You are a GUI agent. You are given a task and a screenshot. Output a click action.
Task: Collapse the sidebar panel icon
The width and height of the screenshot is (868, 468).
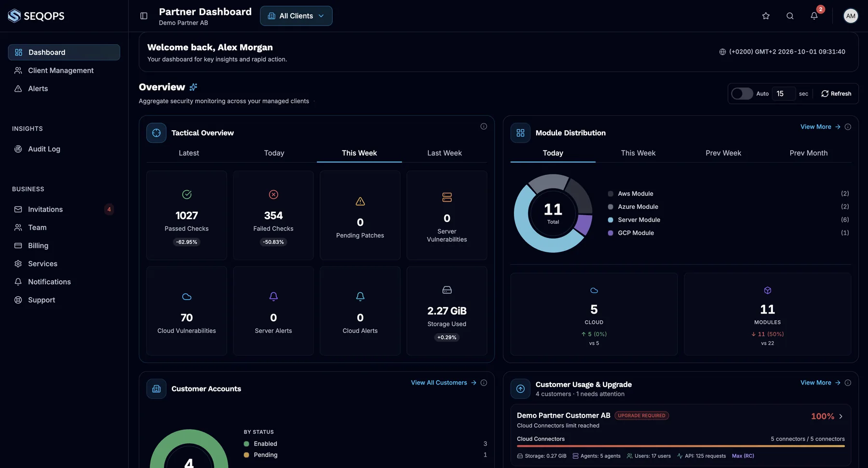pos(144,16)
